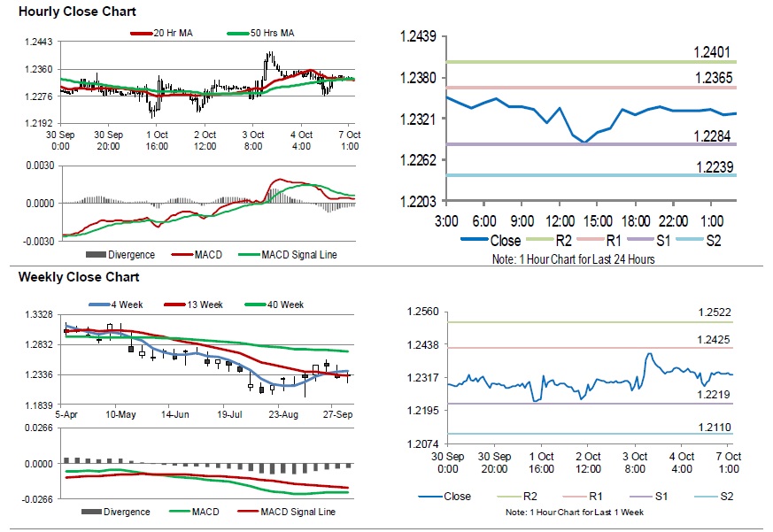This screenshot has height=532, width=773.
Task: Click the "-0.0266" axis label
Action: pyautogui.click(x=37, y=499)
